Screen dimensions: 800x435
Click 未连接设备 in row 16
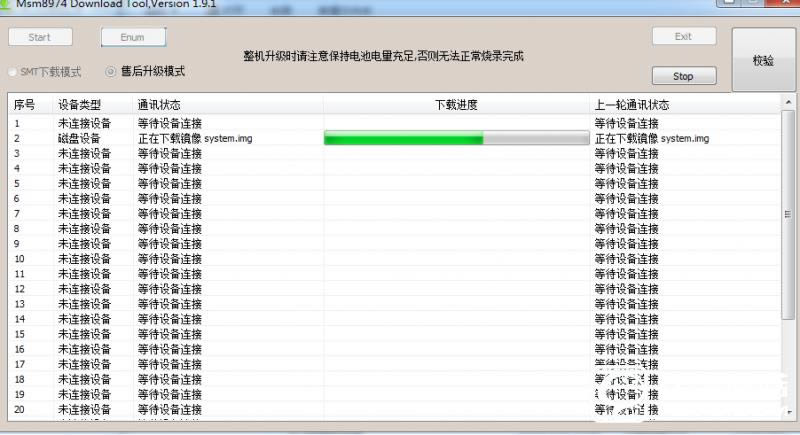tap(84, 349)
